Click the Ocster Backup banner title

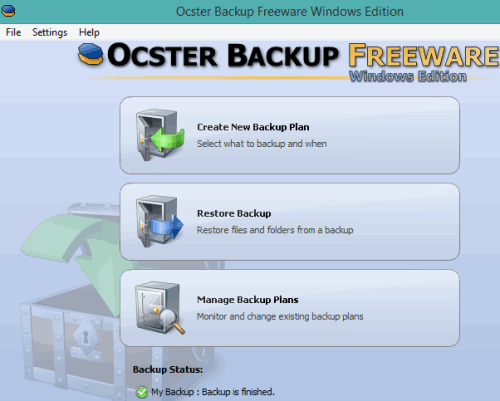point(223,55)
